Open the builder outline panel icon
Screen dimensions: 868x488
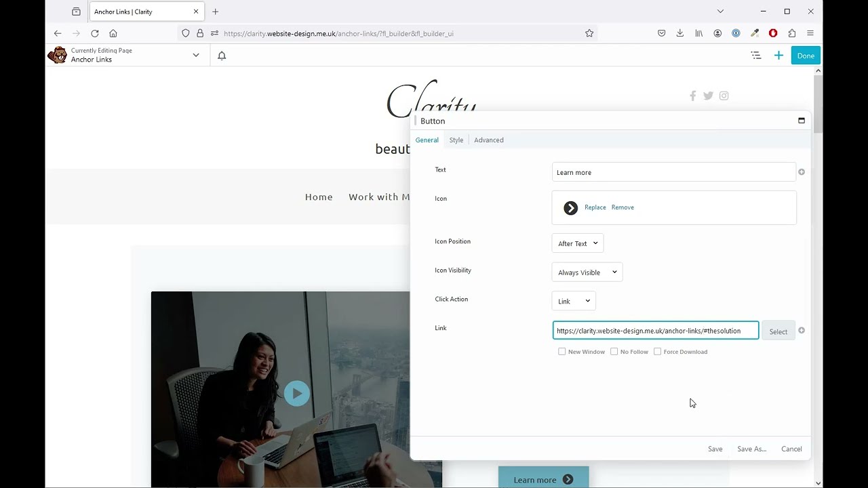756,56
